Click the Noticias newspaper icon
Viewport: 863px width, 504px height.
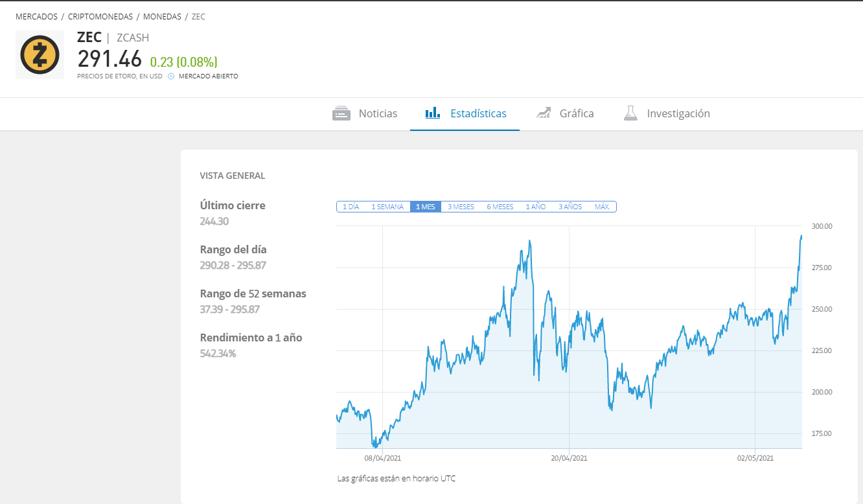pyautogui.click(x=341, y=113)
